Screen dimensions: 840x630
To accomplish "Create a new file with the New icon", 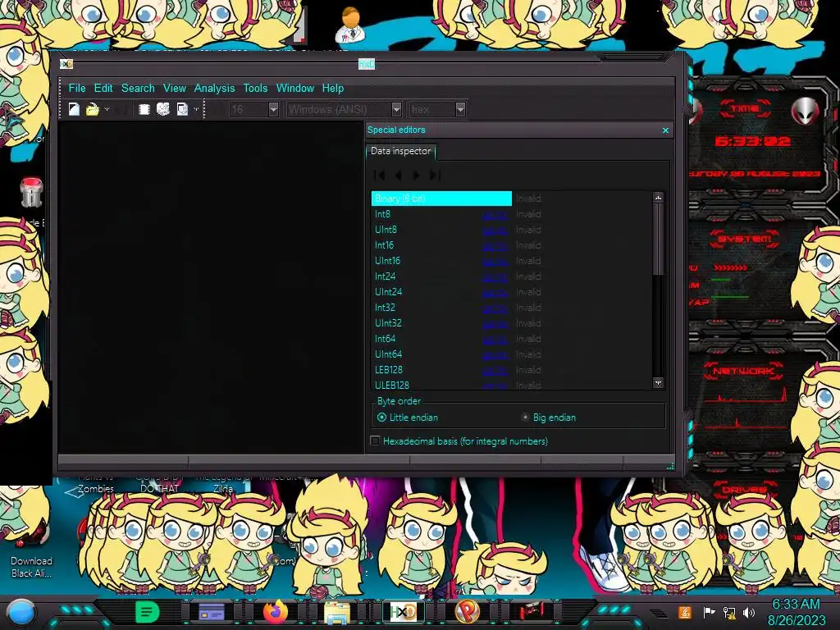I will (74, 109).
